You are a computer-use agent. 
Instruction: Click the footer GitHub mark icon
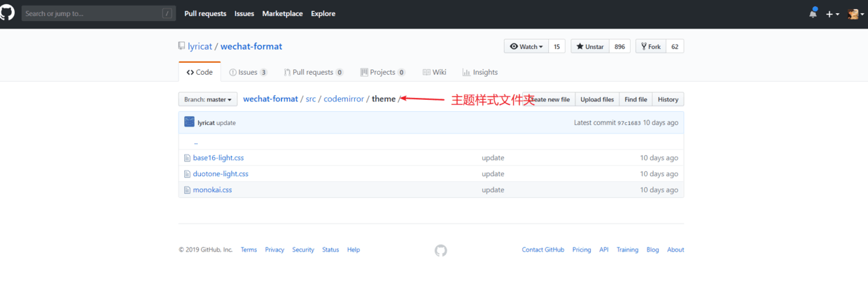coord(440,250)
